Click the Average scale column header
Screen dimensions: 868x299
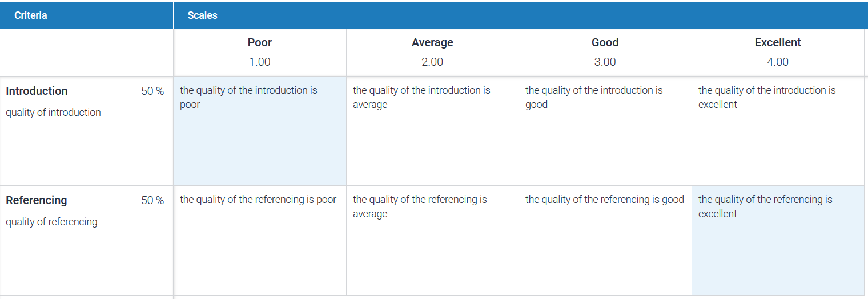(432, 52)
